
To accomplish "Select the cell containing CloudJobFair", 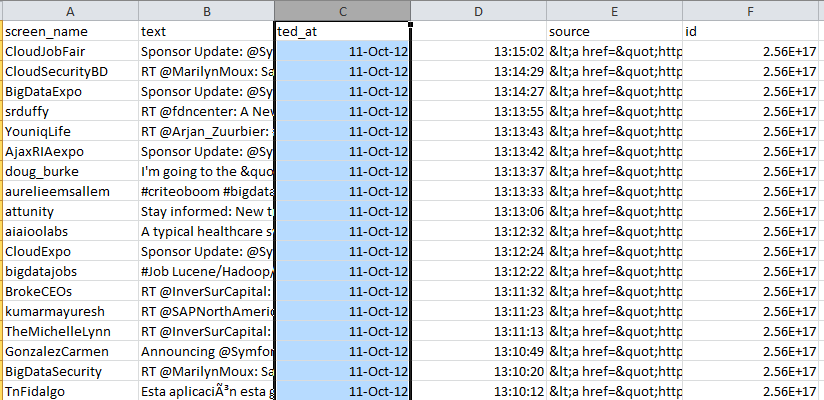I will (69, 51).
